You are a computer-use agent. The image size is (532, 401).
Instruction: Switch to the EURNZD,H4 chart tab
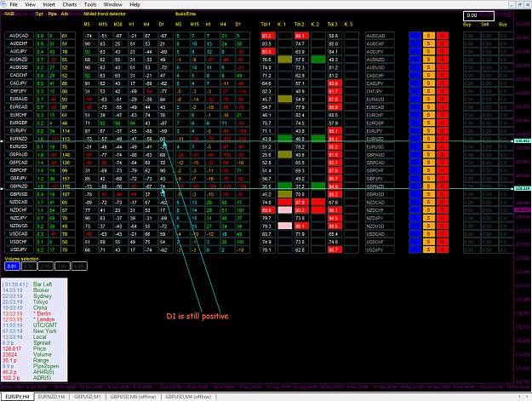[x=52, y=397]
